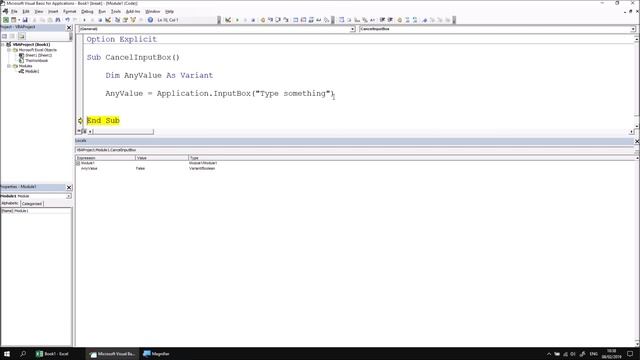The width and height of the screenshot is (640, 360).
Task: Open the Module1 dropdown in Properties panel
Action: tap(69, 196)
